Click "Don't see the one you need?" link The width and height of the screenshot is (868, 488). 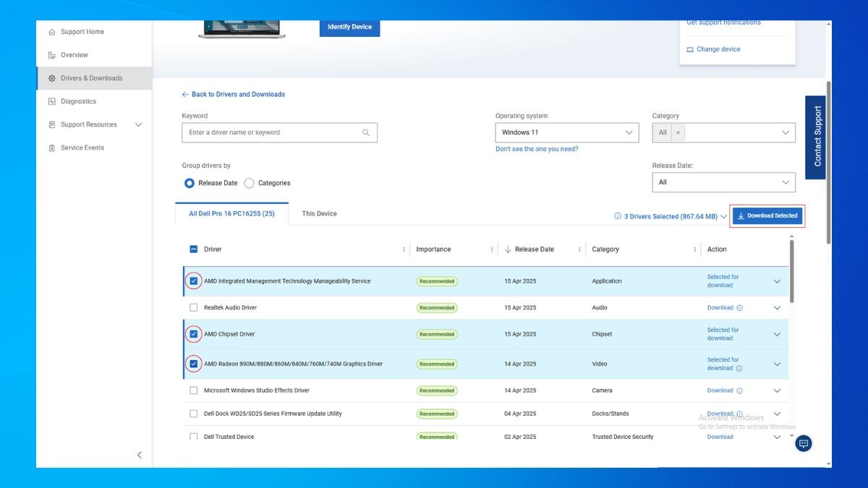pos(537,149)
